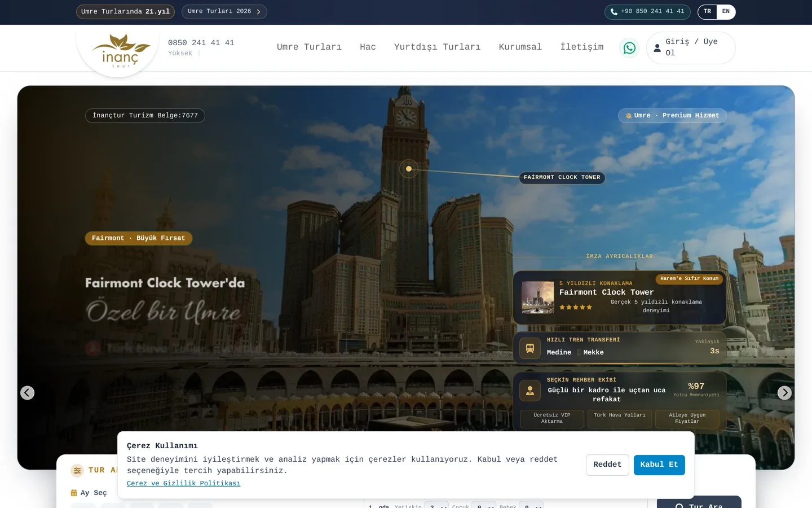Click 5 YILDIZLI KONAKLAMA label
Viewport: 812px width, 508px height.
[595, 284]
